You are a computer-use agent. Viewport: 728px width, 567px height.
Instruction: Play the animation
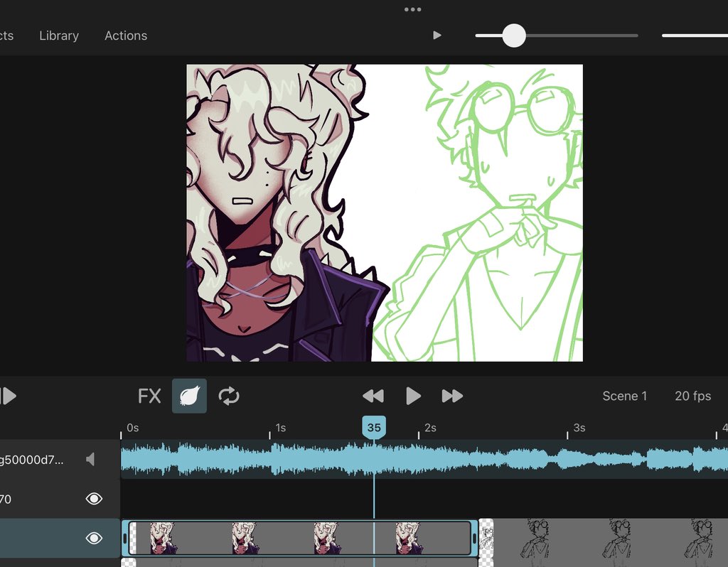point(413,396)
